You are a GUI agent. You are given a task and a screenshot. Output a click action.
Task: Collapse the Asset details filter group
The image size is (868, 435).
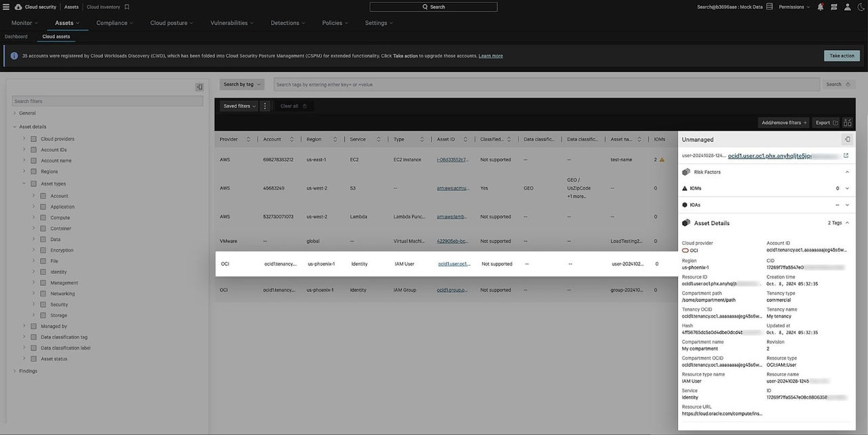tap(15, 127)
